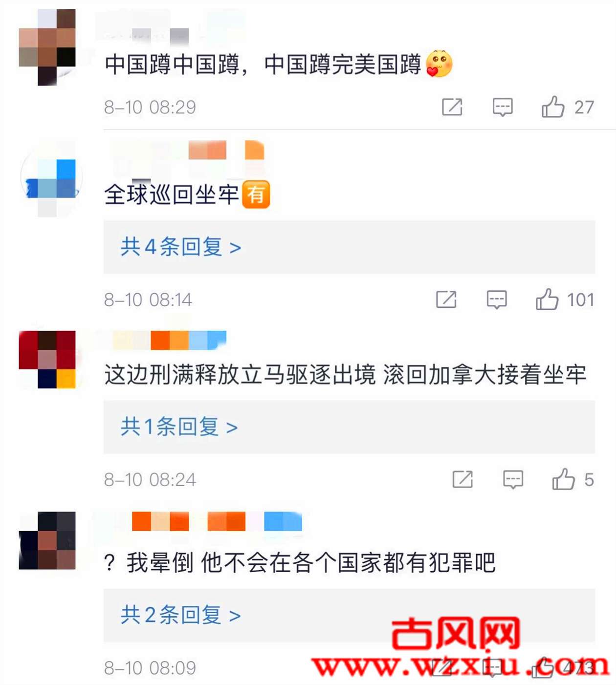Viewport: 616px width, 685px height.
Task: Like the 中国蹲 comment with 27 likes
Action: [553, 107]
